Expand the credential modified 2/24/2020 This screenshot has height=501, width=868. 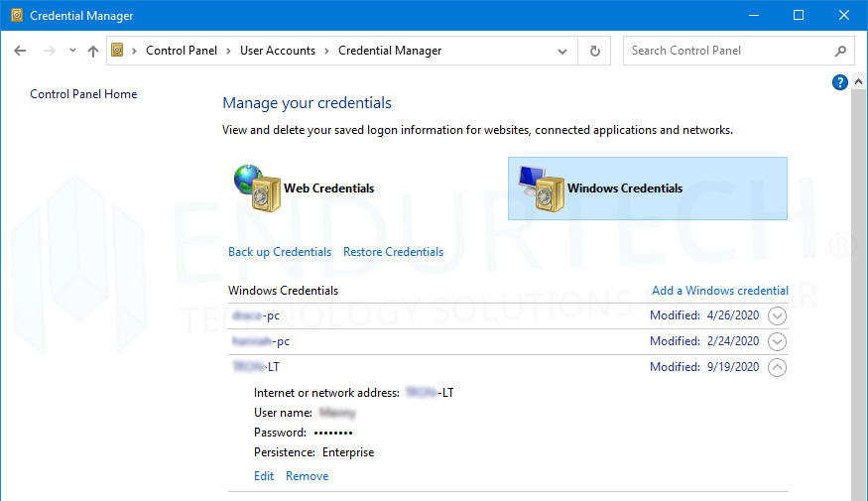tap(777, 341)
